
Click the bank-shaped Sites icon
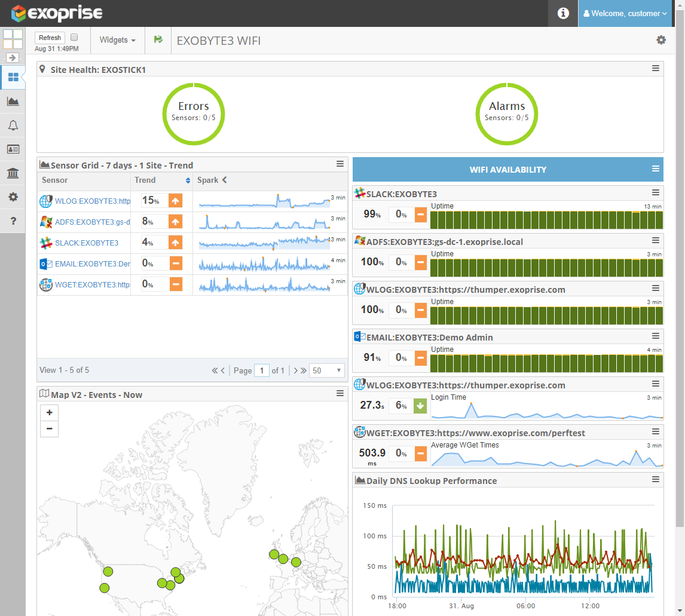tap(13, 173)
